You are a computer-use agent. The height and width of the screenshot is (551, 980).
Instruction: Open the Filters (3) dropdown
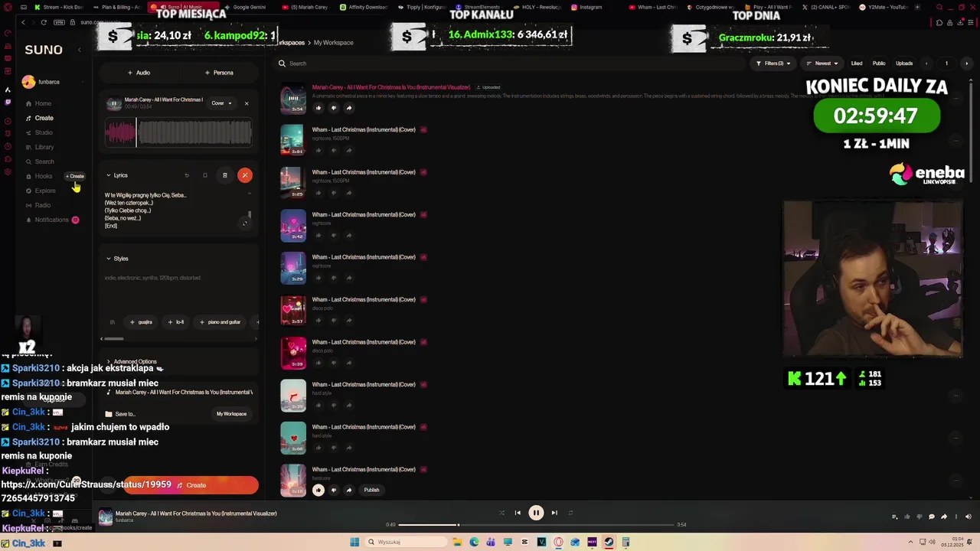tap(773, 64)
